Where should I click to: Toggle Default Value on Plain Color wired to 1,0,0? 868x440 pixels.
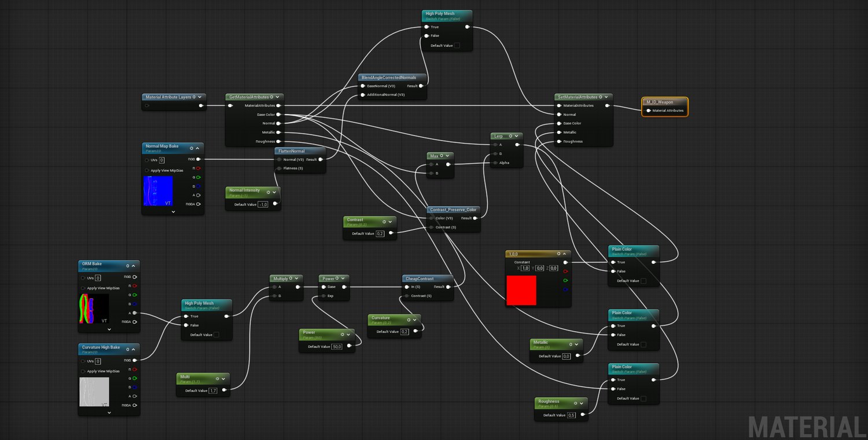(x=643, y=281)
